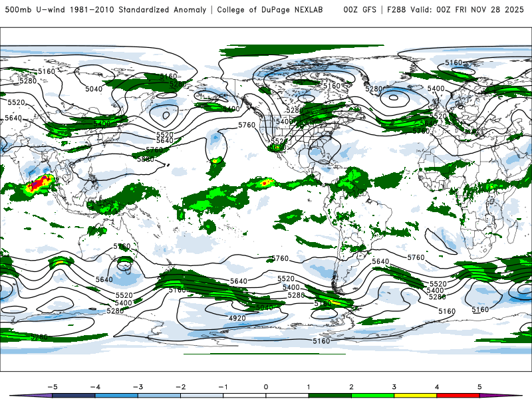Click the '5' colorbar tick label
The image size is (532, 399).
[x=479, y=387]
